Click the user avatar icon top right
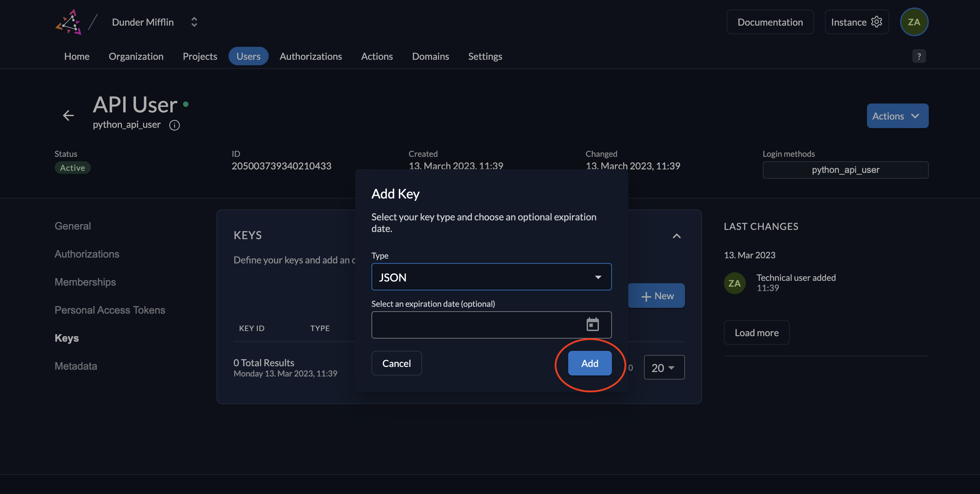The width and height of the screenshot is (980, 494). coord(914,22)
